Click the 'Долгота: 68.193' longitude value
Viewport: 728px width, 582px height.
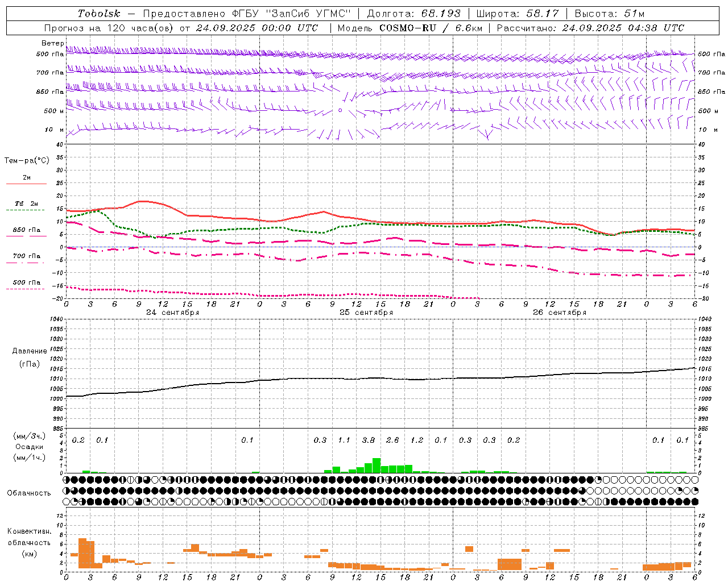413,14
